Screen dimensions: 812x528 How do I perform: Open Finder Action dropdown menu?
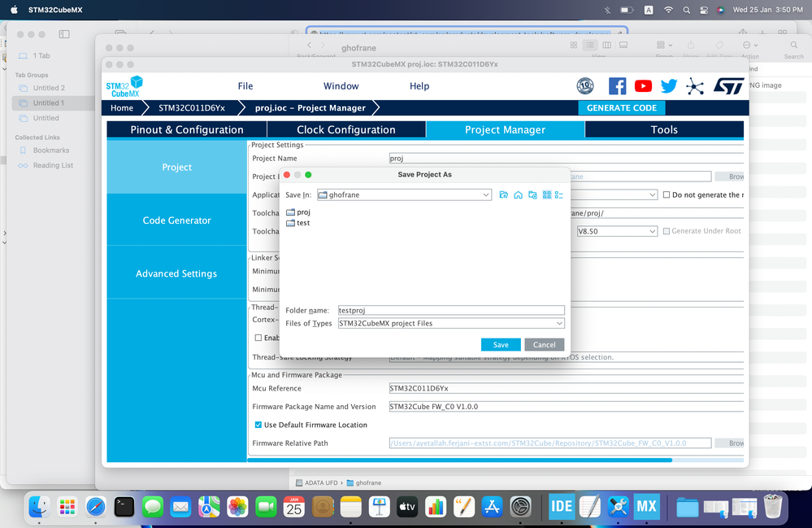750,45
